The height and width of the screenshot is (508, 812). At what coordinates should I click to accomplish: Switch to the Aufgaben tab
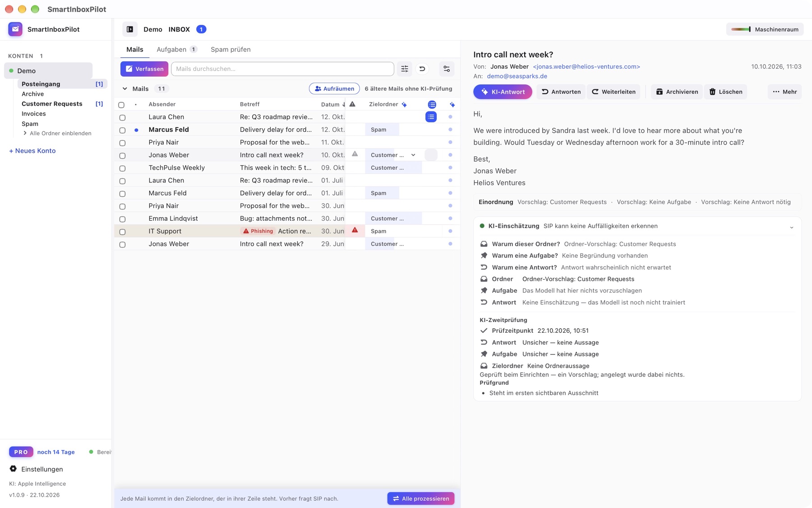point(176,49)
